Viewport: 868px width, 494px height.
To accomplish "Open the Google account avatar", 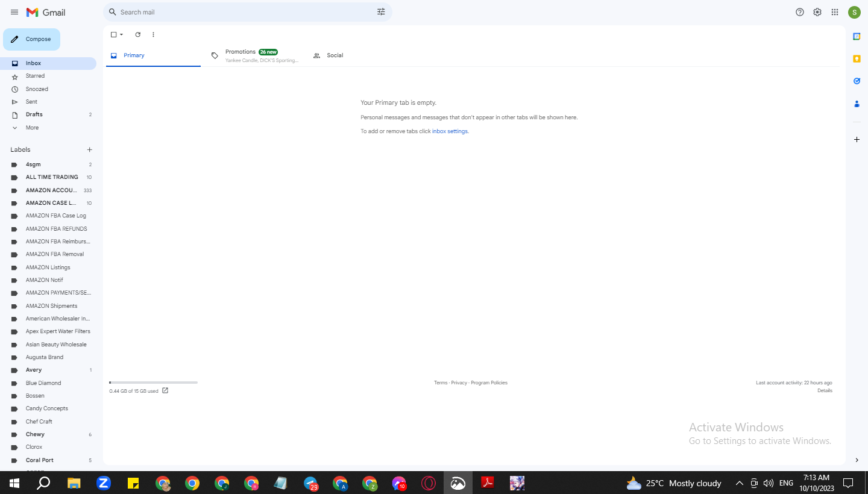I will [x=854, y=12].
